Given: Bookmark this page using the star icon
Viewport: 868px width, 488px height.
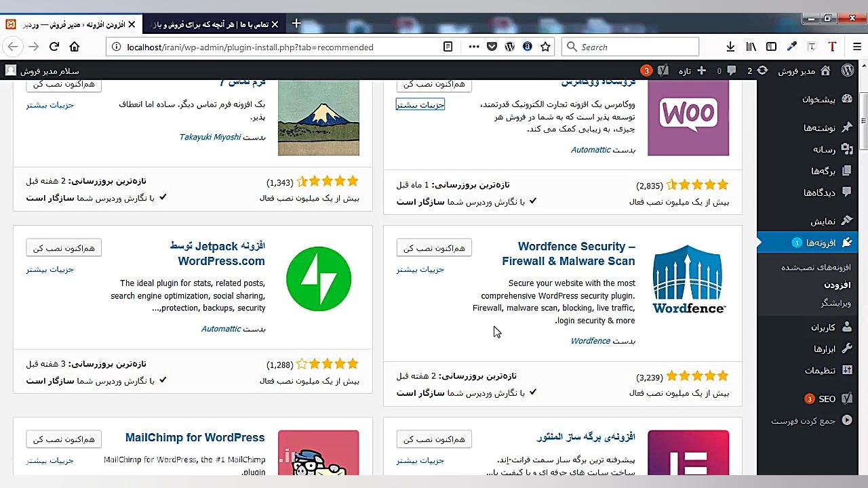Looking at the screenshot, I should click(x=545, y=47).
